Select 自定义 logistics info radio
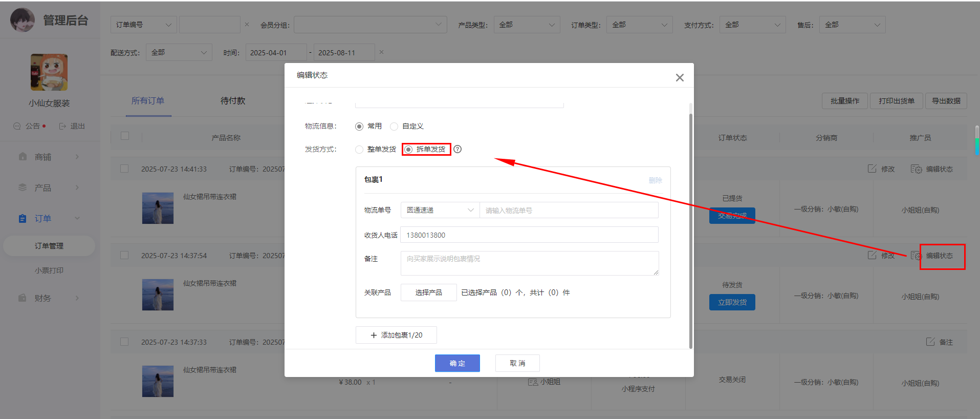Screen dimensions: 980x419 click(x=394, y=127)
